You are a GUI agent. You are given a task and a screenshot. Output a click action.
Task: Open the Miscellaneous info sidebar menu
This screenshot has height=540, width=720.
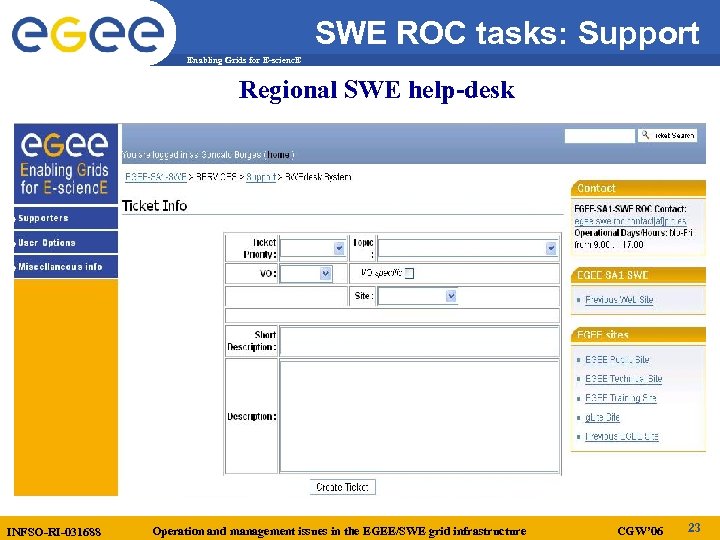tap(66, 267)
